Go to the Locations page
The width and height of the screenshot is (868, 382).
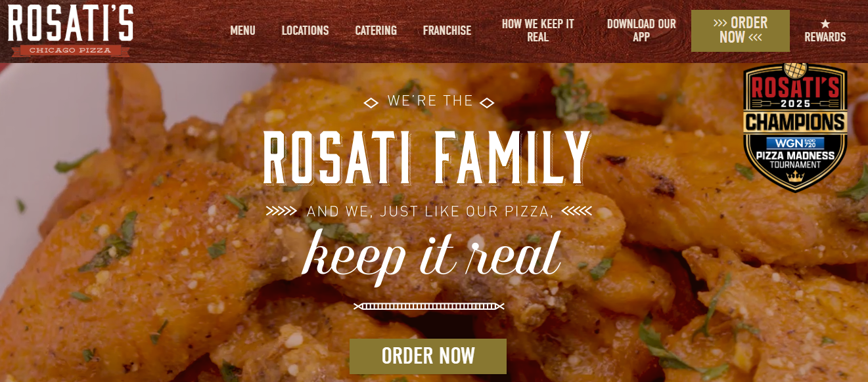tap(305, 31)
